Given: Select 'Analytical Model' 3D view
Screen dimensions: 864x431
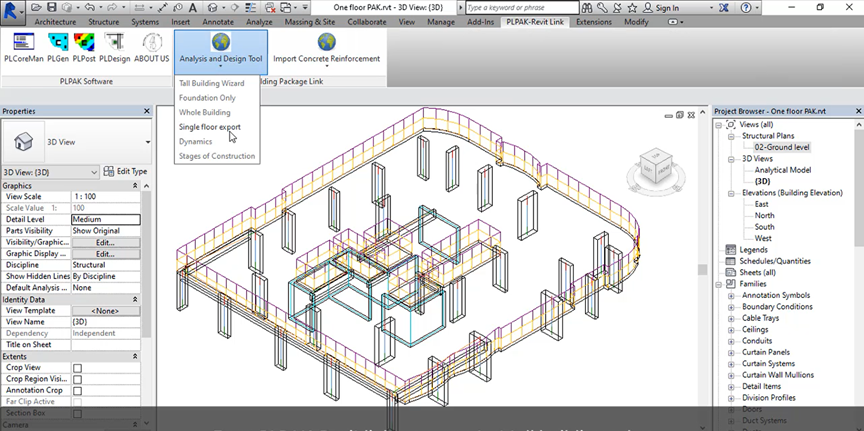Looking at the screenshot, I should coord(782,170).
